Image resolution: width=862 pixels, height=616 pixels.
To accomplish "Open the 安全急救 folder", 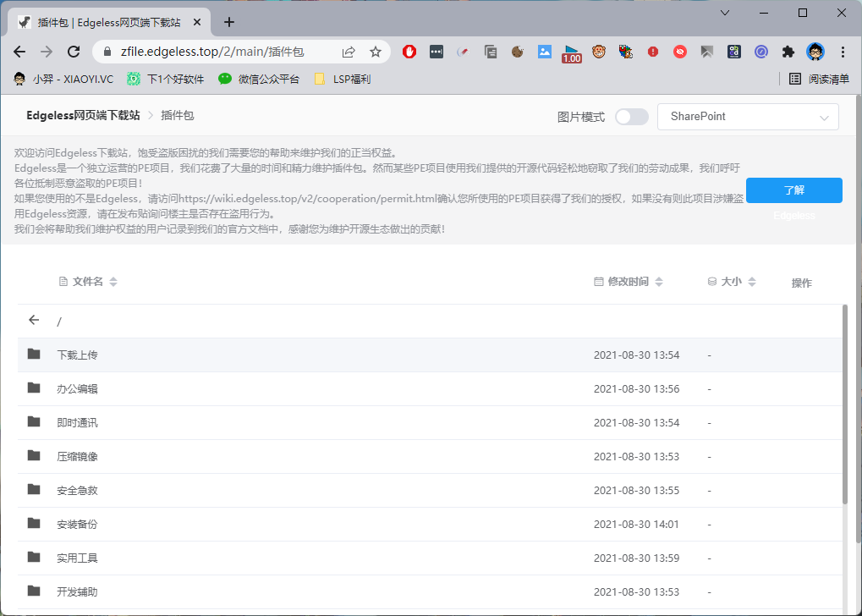I will click(x=77, y=490).
